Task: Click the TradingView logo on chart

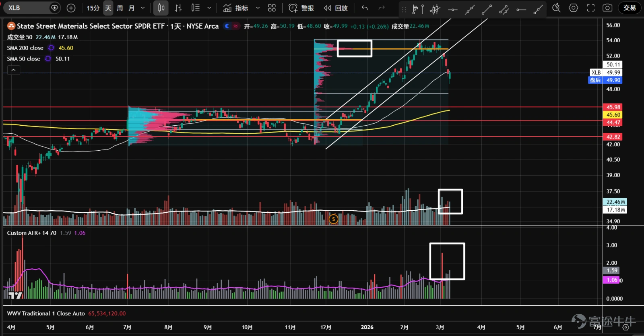Action: (x=15, y=295)
